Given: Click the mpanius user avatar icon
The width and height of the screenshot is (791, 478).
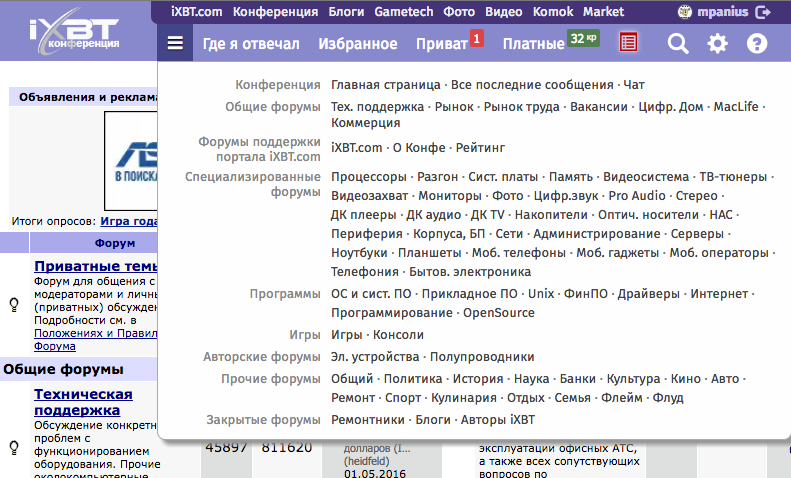Looking at the screenshot, I should pos(684,12).
